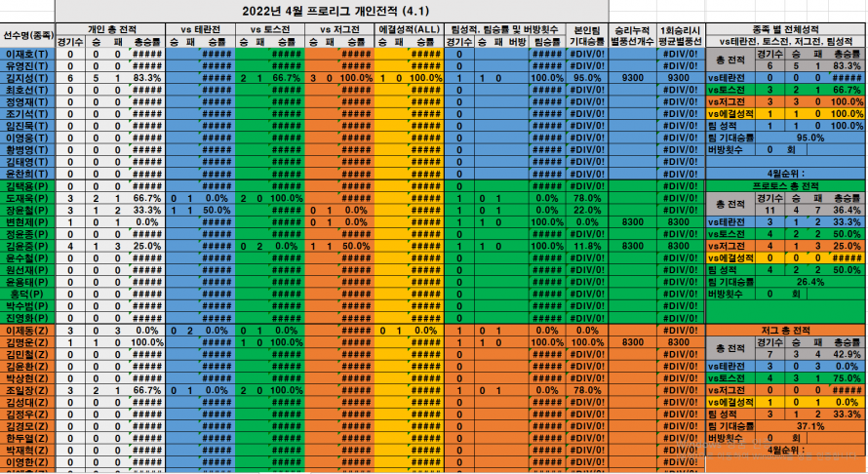The width and height of the screenshot is (868, 474).
Task: Click player name cell 최호선(T)
Action: pyautogui.click(x=27, y=90)
